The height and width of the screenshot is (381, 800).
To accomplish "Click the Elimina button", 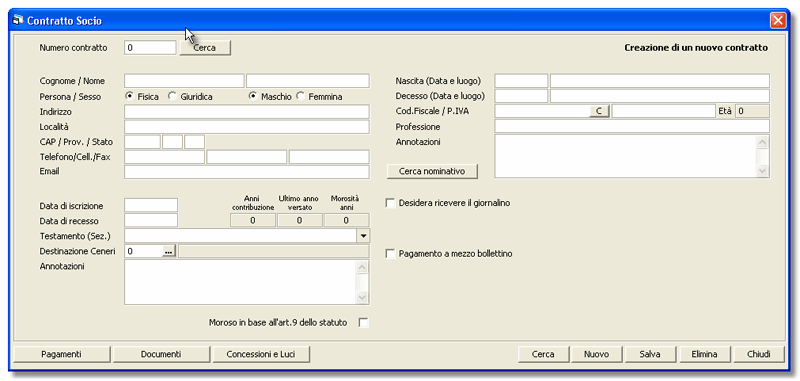I will pos(704,354).
